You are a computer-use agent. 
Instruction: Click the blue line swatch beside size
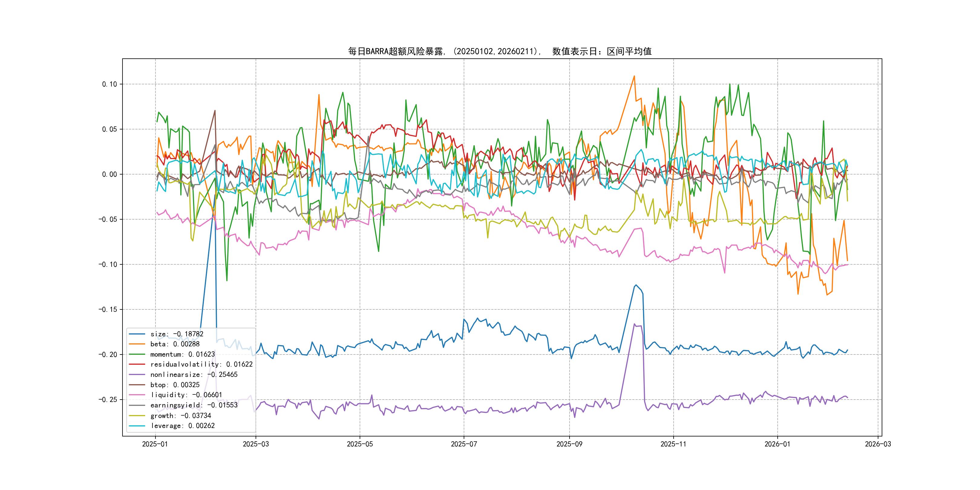pos(137,334)
